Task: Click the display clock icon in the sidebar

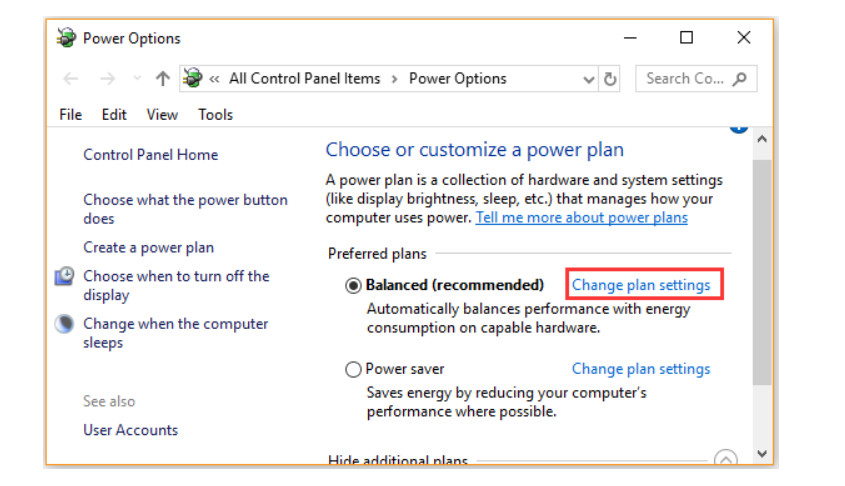Action: tap(64, 277)
